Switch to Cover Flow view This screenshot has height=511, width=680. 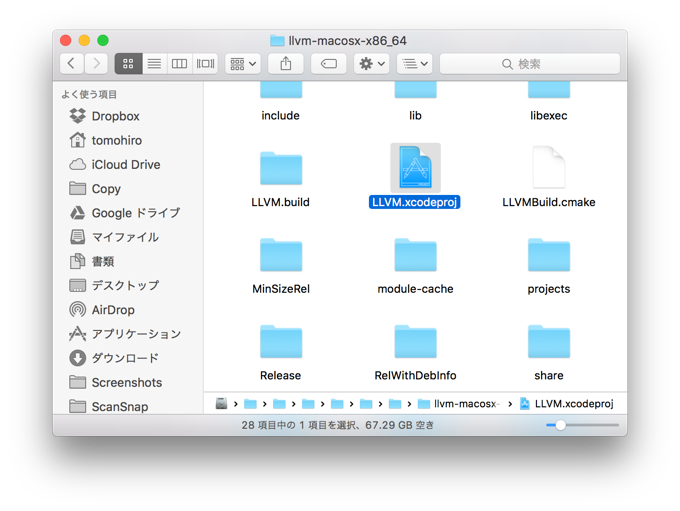(205, 64)
